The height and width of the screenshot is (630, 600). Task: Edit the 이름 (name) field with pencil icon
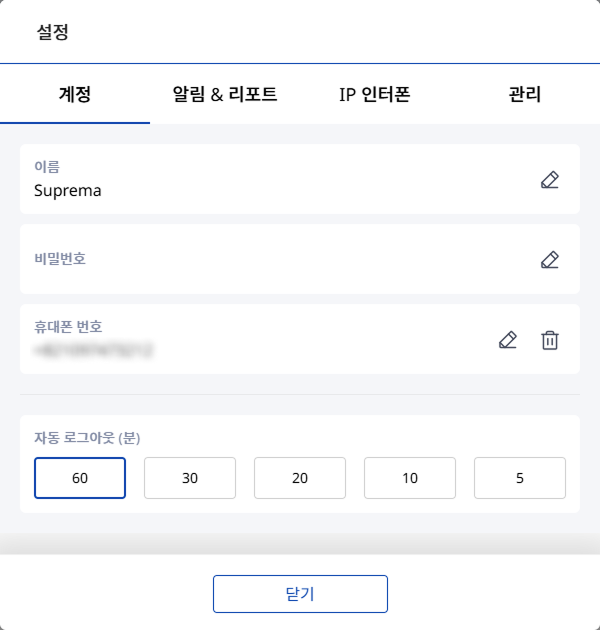tap(549, 180)
